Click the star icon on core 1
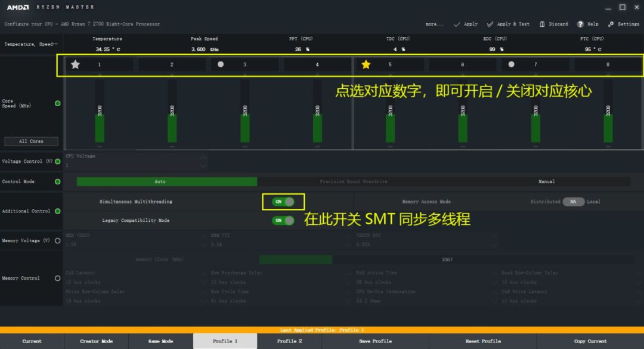Image resolution: width=644 pixels, height=349 pixels. tap(75, 64)
